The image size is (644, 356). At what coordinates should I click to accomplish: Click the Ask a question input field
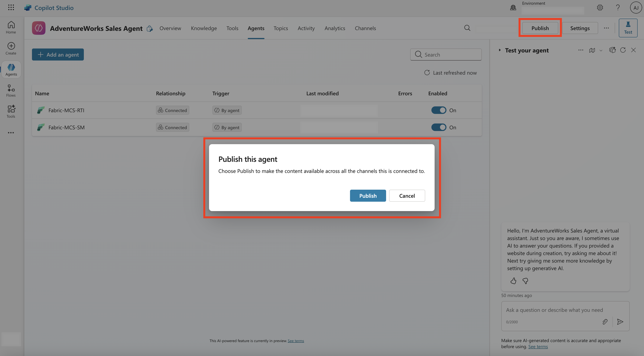click(554, 310)
